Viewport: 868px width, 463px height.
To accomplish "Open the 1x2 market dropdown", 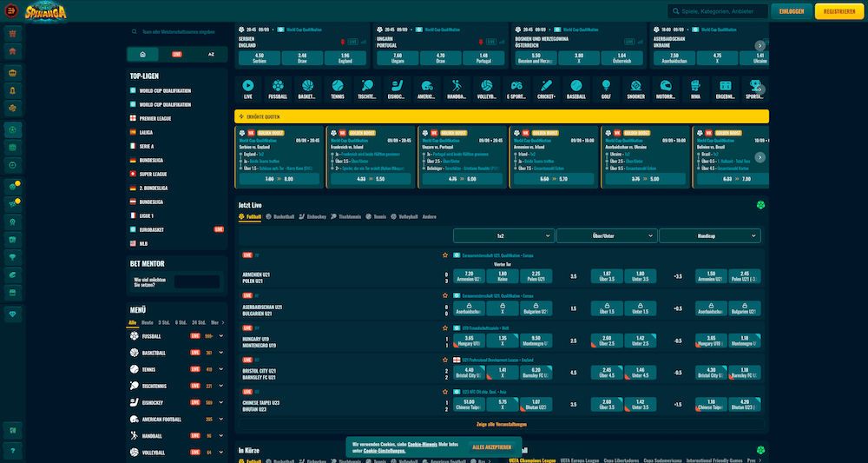I will (x=503, y=235).
